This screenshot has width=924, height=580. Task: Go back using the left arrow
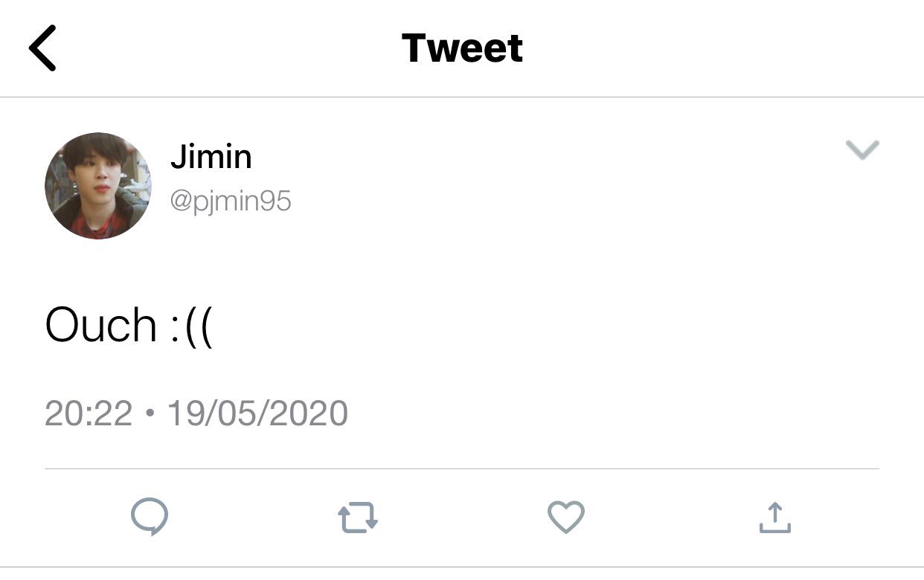pyautogui.click(x=42, y=48)
